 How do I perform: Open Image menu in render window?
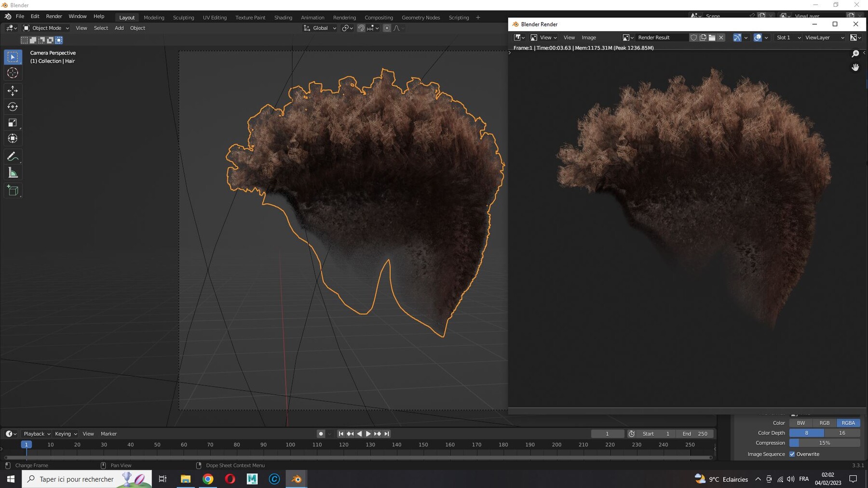pos(589,38)
